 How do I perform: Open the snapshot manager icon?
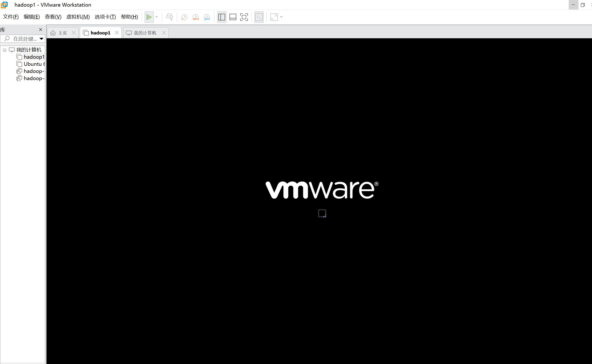207,17
